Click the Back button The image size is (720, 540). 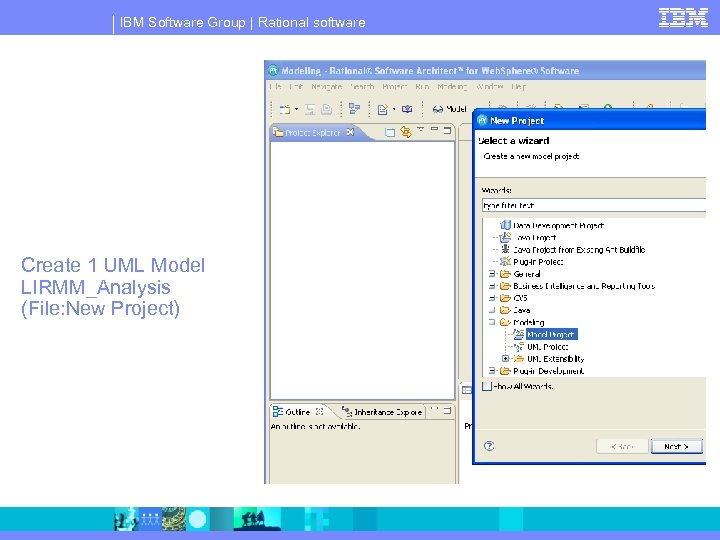[622, 446]
